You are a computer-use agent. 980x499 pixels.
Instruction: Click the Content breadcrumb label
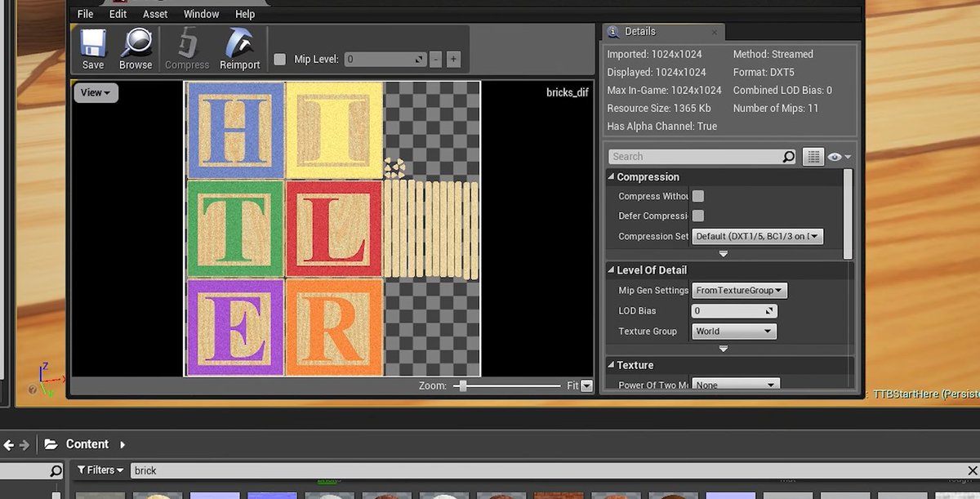click(x=87, y=444)
